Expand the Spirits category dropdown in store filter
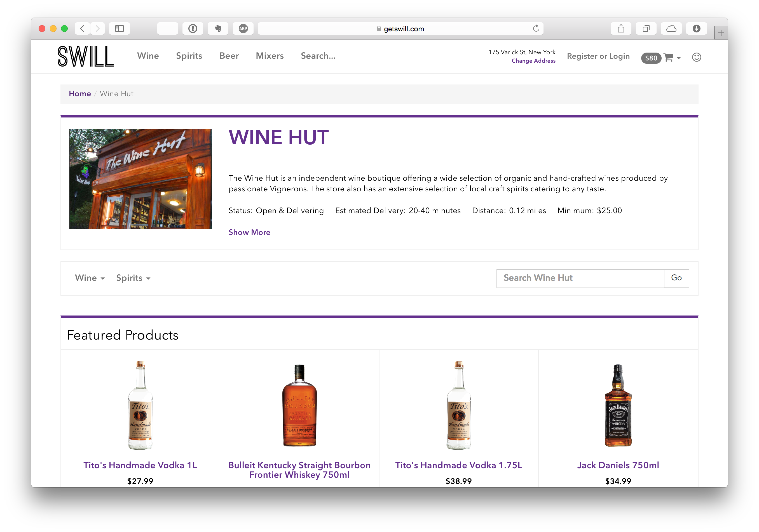Screen dimensions: 759x532 [133, 278]
